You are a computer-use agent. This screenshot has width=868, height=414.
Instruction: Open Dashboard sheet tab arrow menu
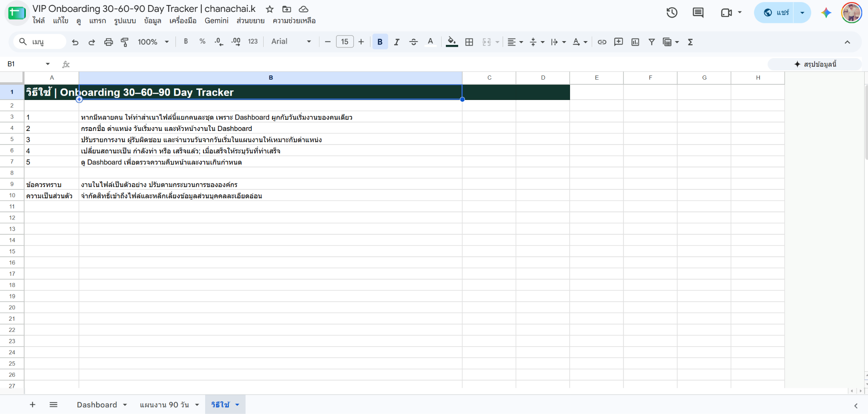point(125,405)
